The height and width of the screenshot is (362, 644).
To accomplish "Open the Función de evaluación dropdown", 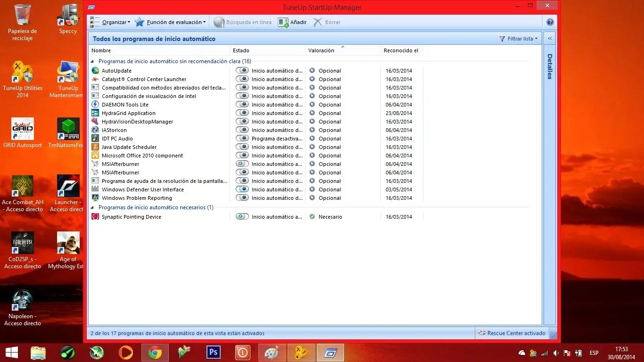I will point(170,22).
